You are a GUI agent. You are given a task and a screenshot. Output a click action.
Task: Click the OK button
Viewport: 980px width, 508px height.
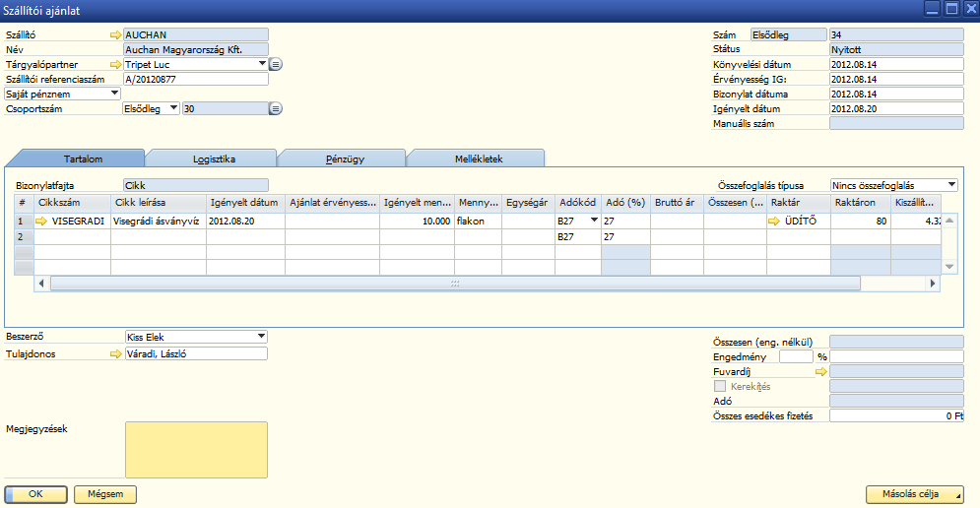coord(35,494)
